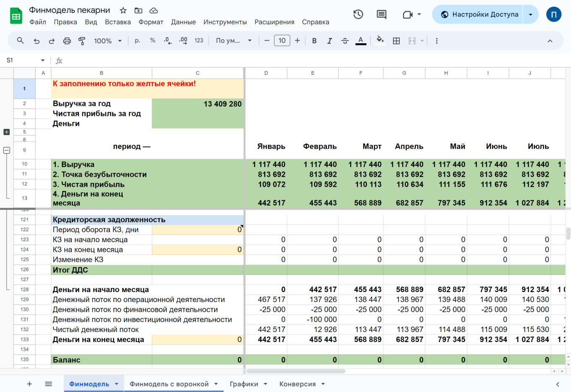571x392 pixels.
Task: Open the fill color bucket picker
Action: pos(380,41)
